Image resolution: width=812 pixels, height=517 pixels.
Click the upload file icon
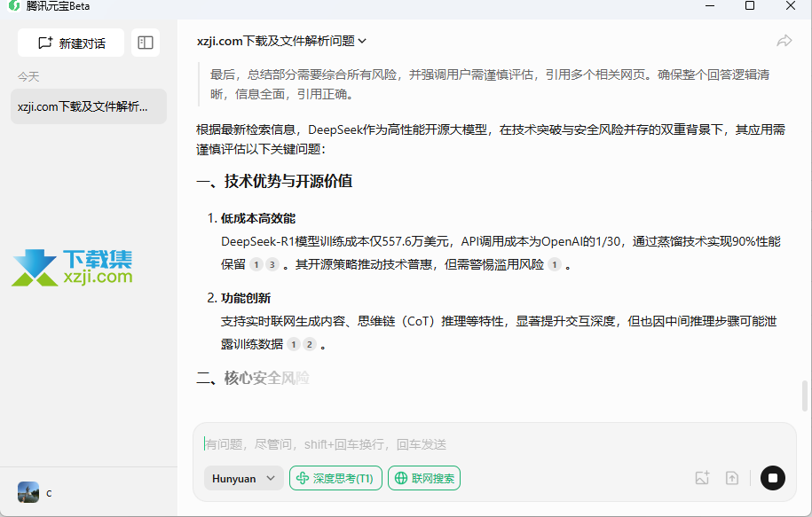pyautogui.click(x=732, y=478)
